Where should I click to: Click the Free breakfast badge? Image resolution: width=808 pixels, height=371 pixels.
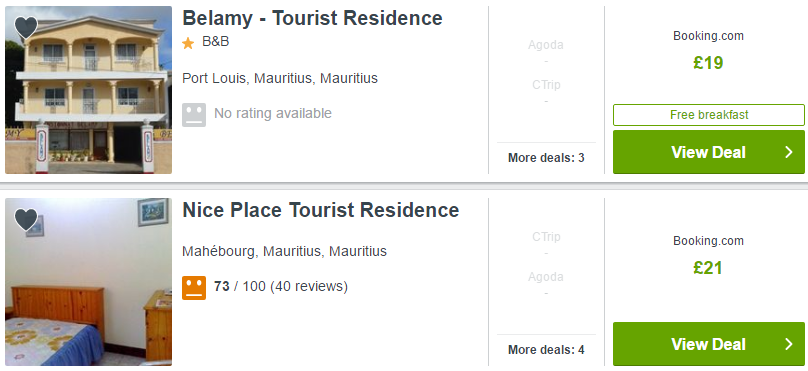point(709,115)
